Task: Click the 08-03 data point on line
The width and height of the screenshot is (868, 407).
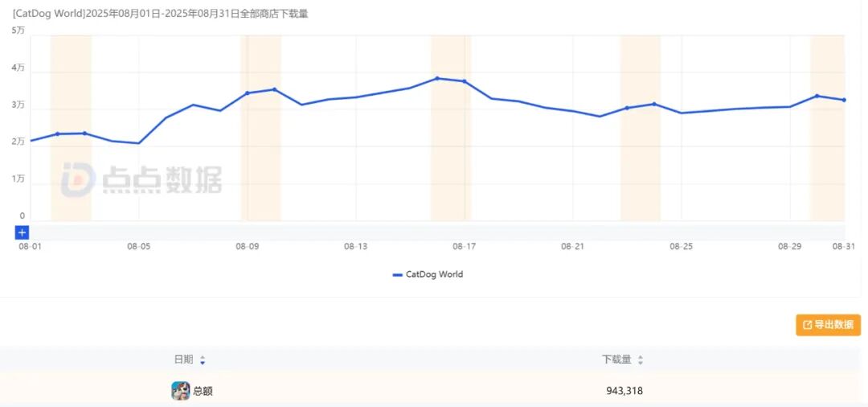Action: coord(84,133)
